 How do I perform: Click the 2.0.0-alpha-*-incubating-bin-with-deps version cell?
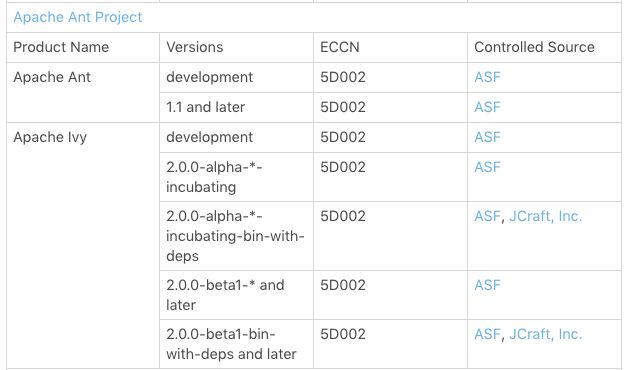click(236, 236)
